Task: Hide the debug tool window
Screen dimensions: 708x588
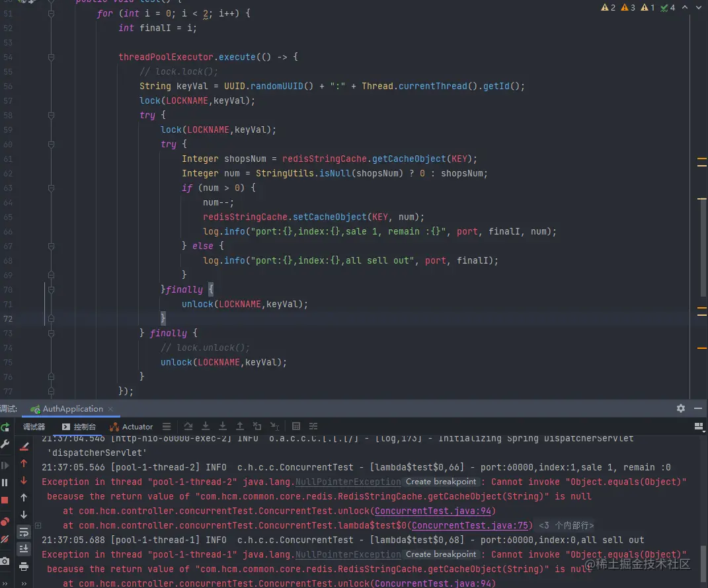Action: [x=698, y=408]
